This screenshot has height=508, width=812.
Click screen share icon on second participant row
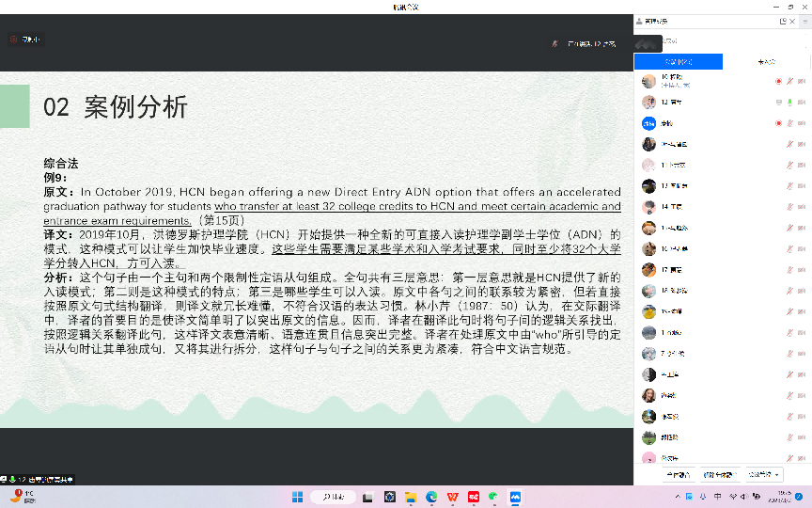(x=778, y=102)
